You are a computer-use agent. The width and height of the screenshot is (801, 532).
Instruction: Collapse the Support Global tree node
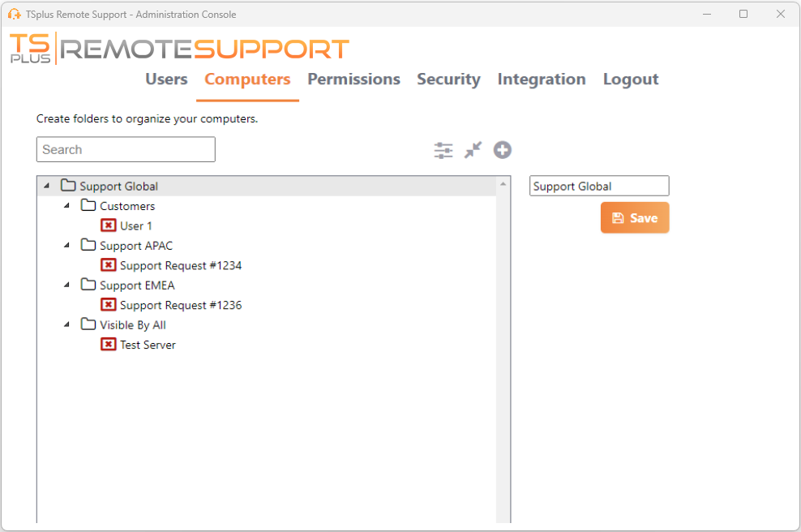[x=47, y=185]
